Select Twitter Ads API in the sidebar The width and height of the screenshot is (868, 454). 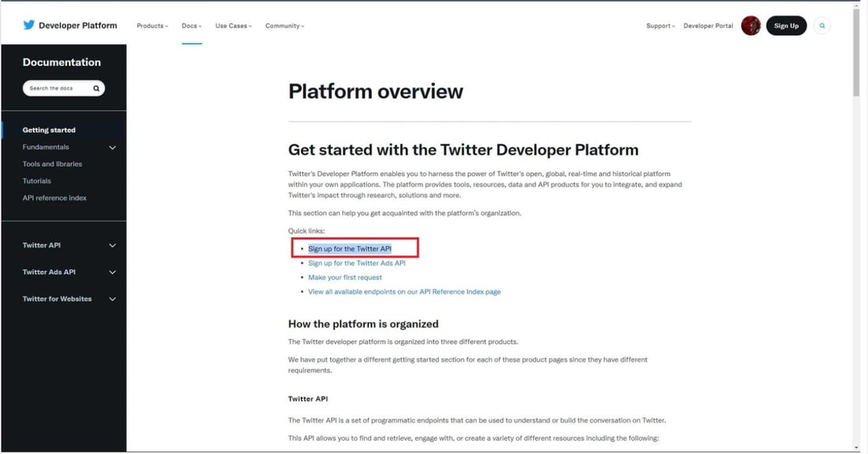(x=49, y=272)
